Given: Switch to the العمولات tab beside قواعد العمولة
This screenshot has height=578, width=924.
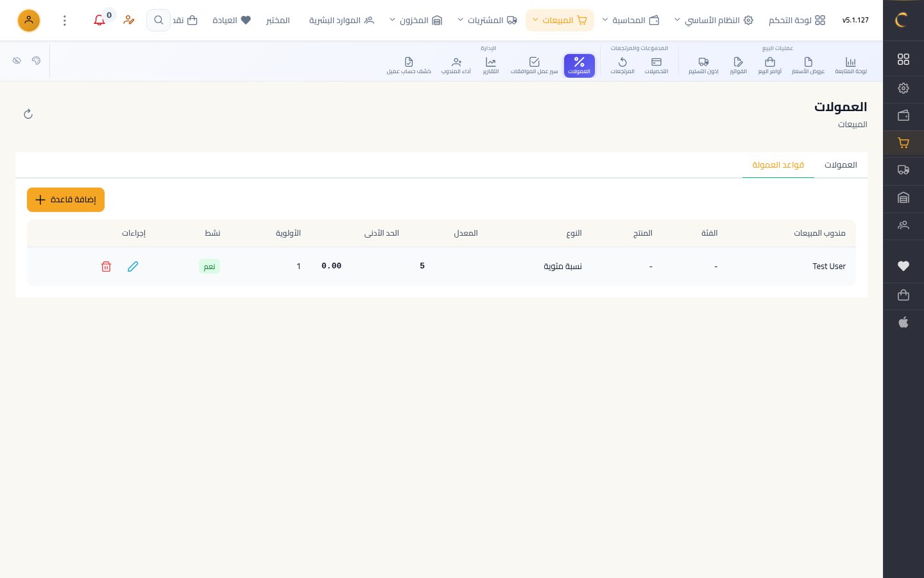Looking at the screenshot, I should tap(841, 165).
